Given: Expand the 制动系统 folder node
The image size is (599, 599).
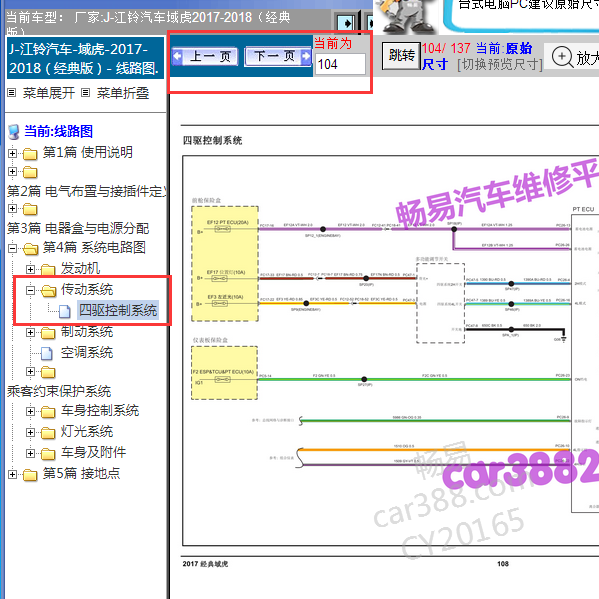Looking at the screenshot, I should 30,332.
